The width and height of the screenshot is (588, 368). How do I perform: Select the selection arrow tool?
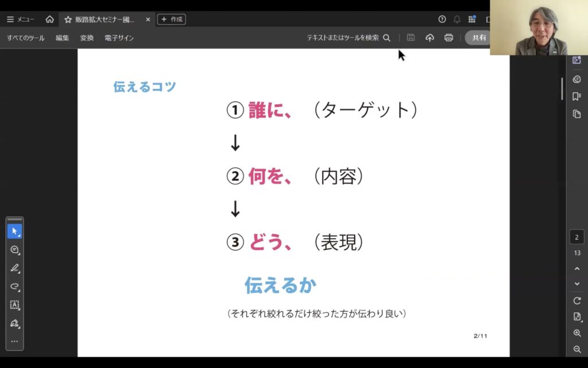click(x=14, y=232)
